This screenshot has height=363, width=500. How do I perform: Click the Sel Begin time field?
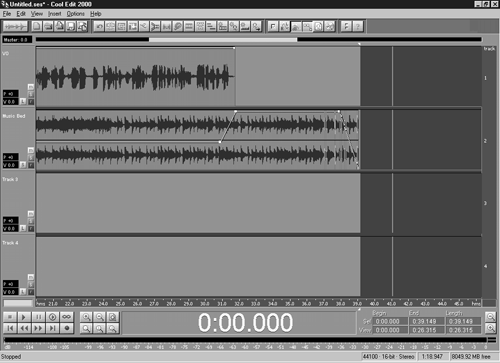pyautogui.click(x=390, y=321)
